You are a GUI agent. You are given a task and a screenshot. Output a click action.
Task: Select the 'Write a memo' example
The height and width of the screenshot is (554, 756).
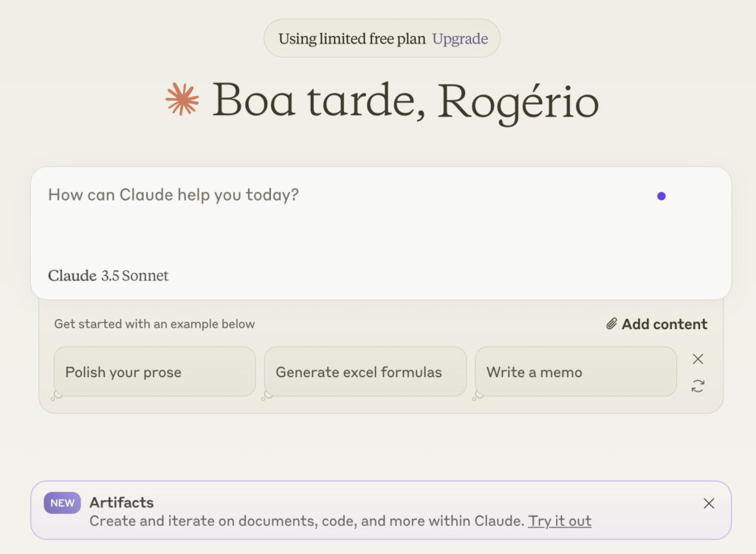point(576,372)
